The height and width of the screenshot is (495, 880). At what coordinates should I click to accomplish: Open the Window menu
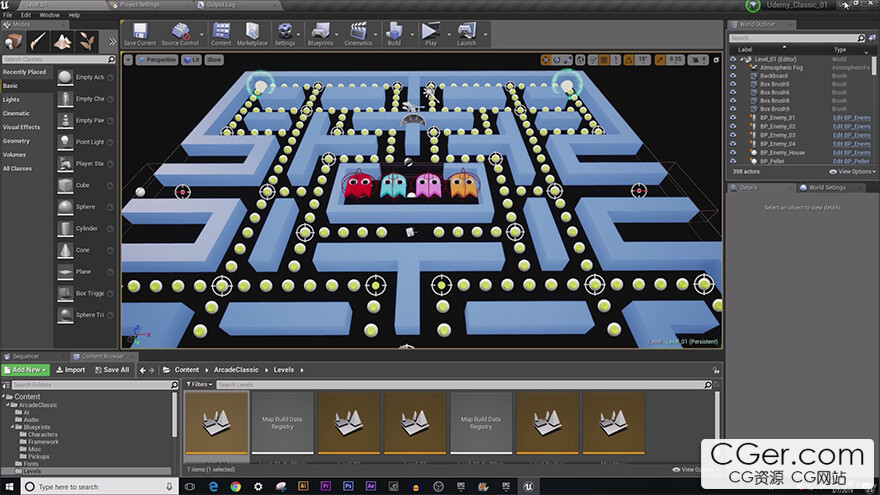(x=49, y=15)
